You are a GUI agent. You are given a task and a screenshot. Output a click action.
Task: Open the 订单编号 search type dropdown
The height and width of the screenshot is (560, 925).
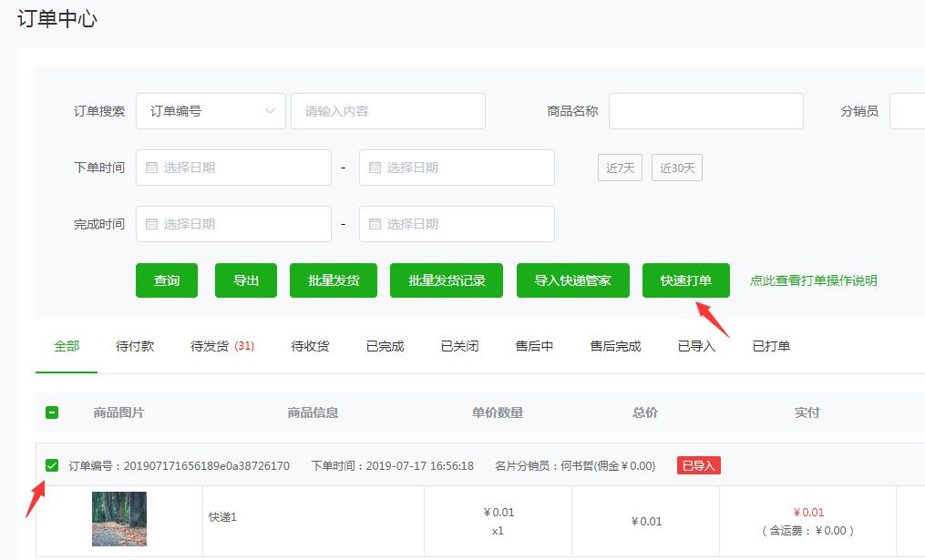click(x=211, y=111)
